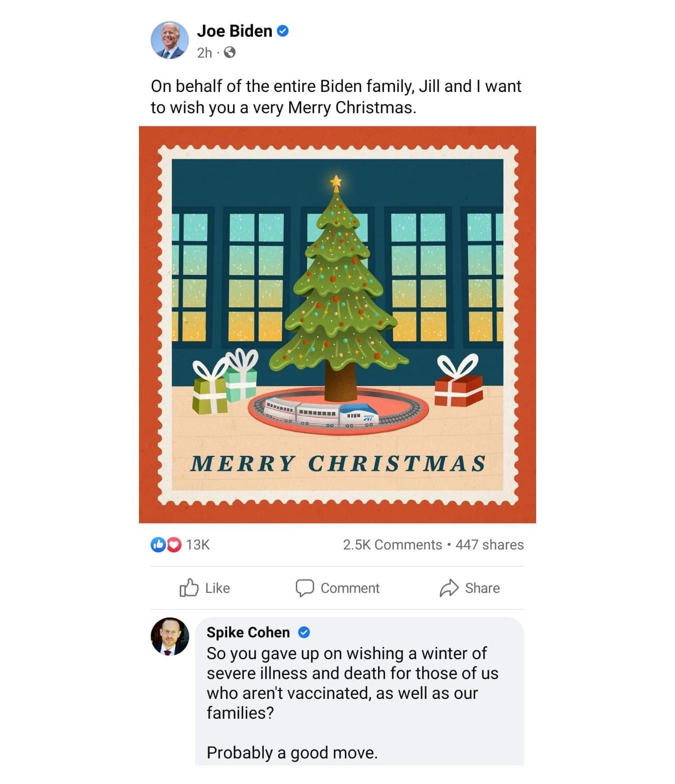Open Spike Cohen's profile picture

coord(170,636)
